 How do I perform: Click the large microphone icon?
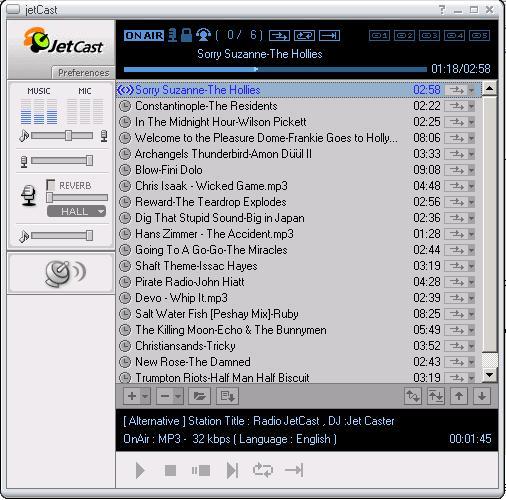click(x=29, y=195)
